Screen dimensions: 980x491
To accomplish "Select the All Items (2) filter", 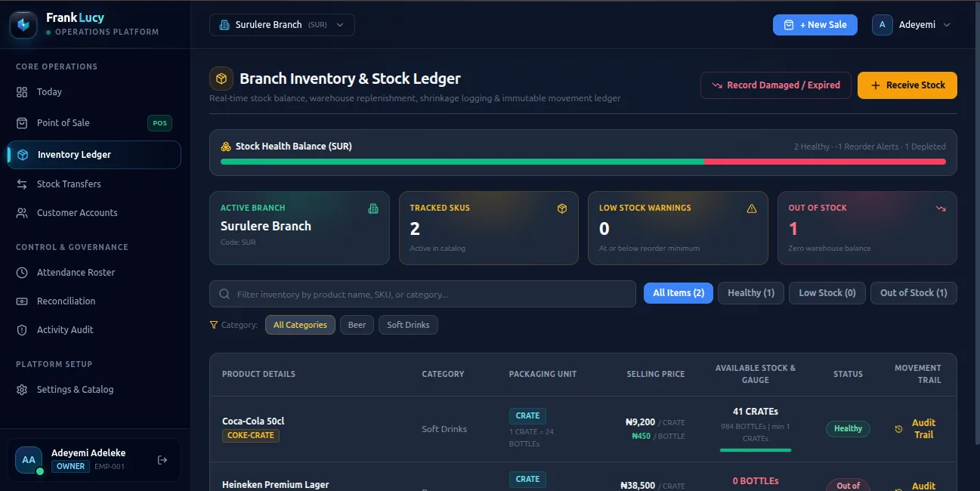I will click(679, 293).
